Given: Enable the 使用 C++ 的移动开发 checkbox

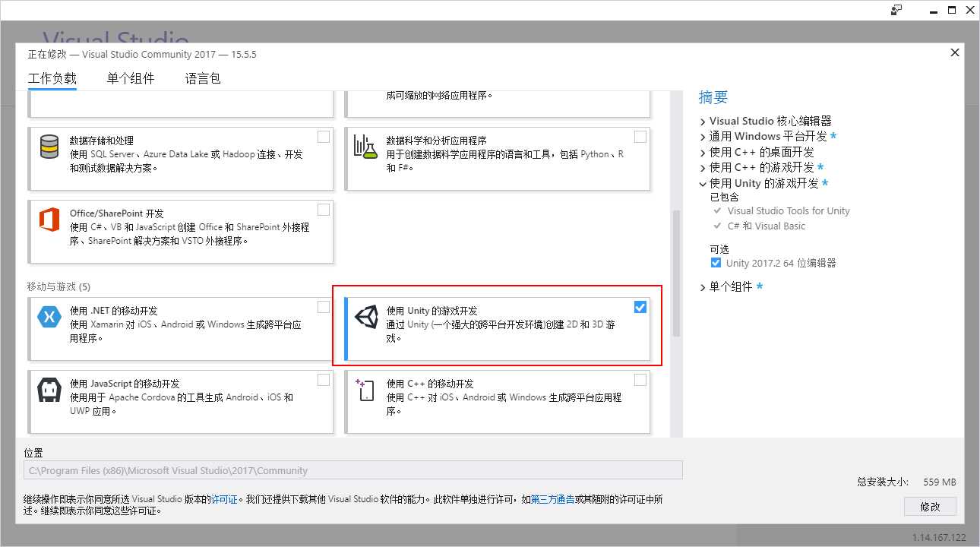Looking at the screenshot, I should coord(640,380).
